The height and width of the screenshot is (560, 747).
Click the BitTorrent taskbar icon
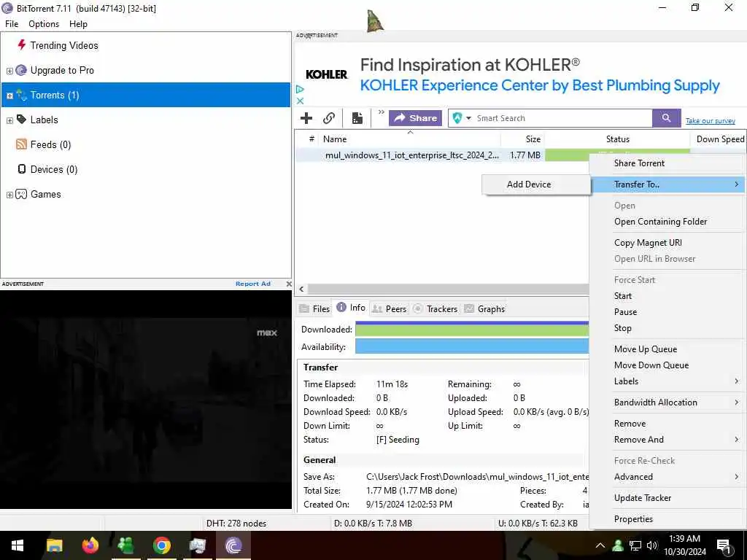(x=233, y=545)
